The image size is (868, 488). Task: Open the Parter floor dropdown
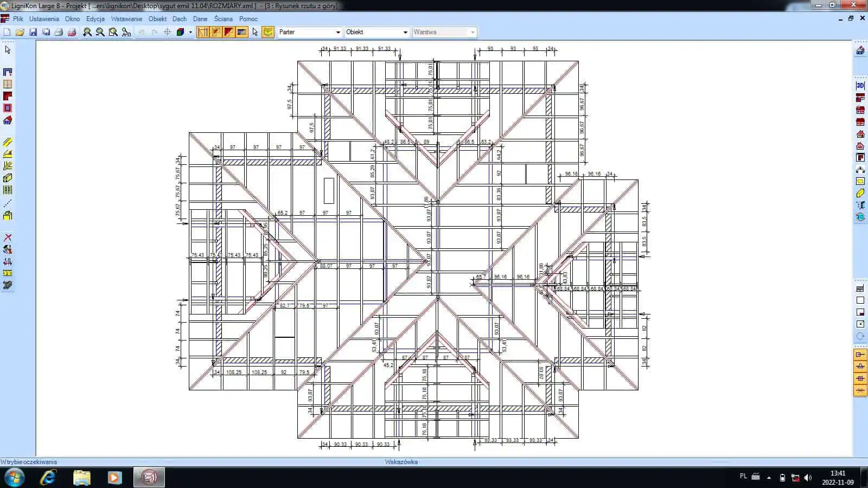pos(310,33)
